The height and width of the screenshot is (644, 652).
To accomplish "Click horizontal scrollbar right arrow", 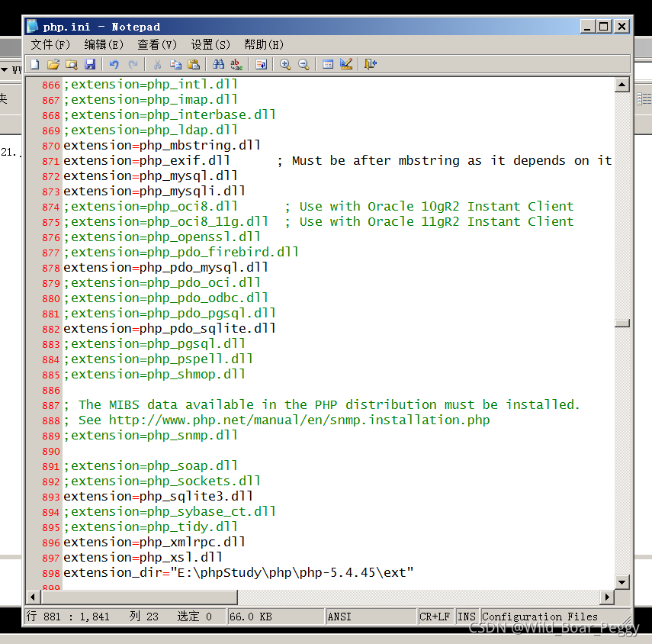I will (607, 597).
